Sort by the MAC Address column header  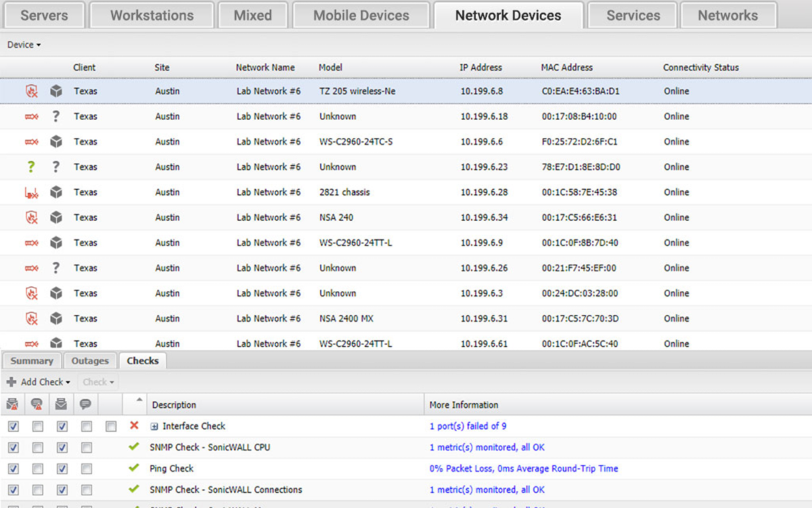pyautogui.click(x=566, y=67)
